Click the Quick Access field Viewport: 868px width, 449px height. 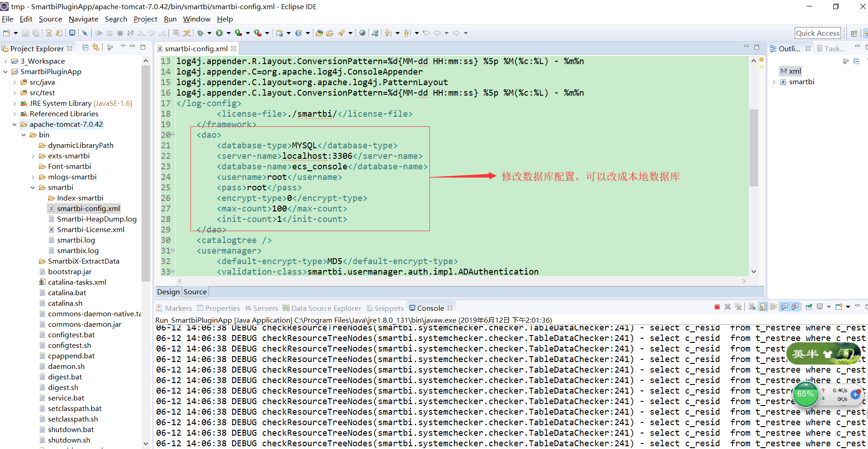click(818, 33)
